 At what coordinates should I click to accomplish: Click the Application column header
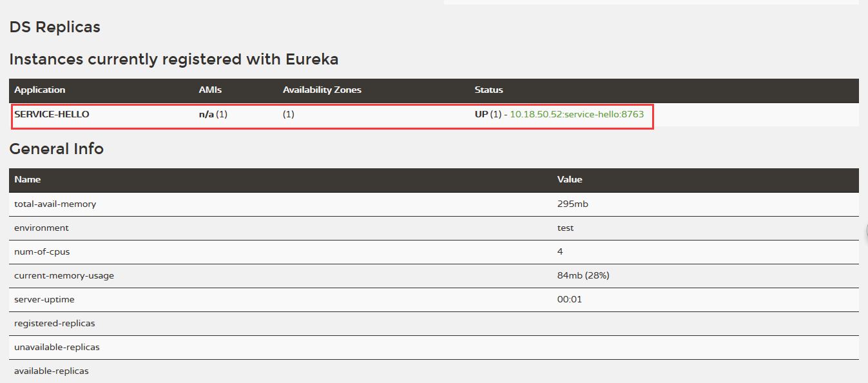(40, 90)
